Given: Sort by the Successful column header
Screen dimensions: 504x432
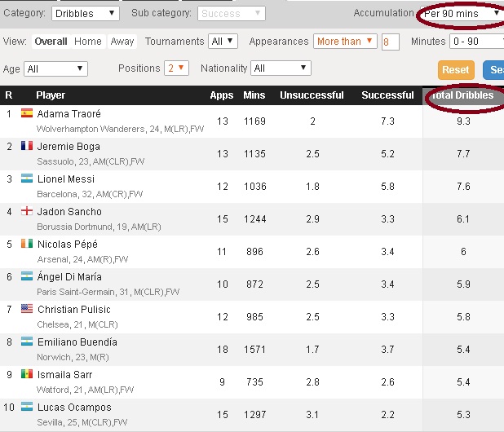Looking at the screenshot, I should coord(387,95).
